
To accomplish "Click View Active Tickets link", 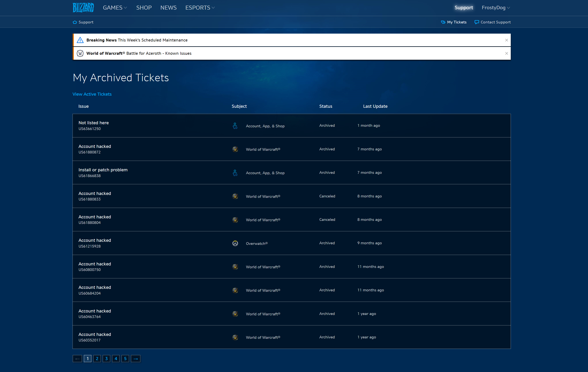I will pos(92,94).
